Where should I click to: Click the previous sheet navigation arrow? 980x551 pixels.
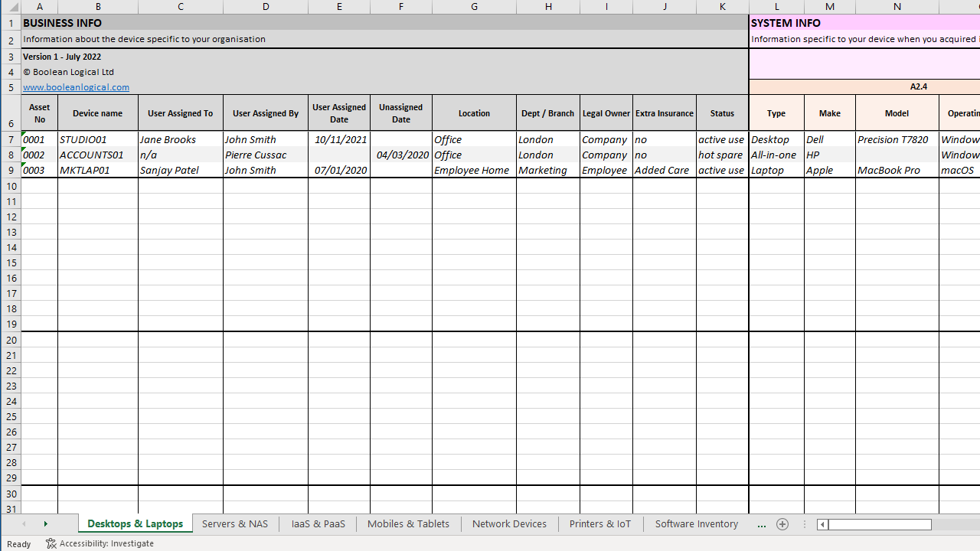click(23, 523)
